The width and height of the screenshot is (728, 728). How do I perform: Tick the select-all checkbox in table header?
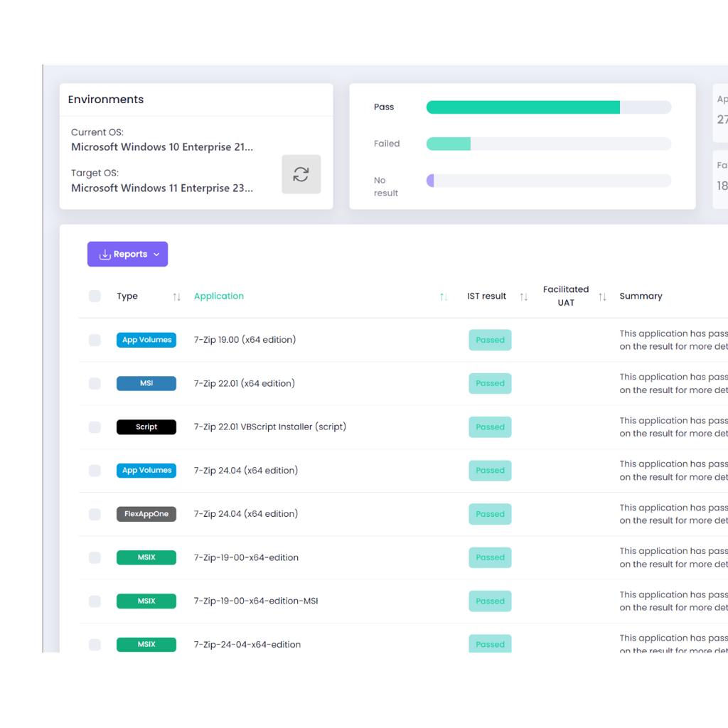click(95, 296)
